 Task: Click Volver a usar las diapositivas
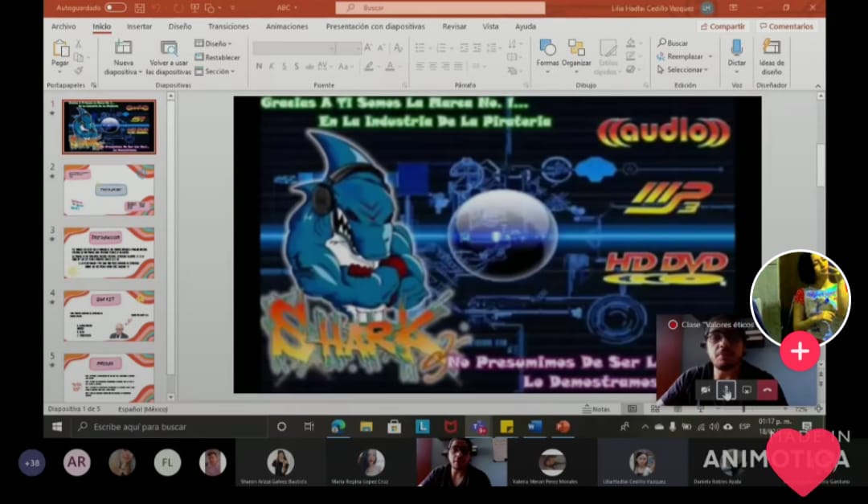click(169, 56)
